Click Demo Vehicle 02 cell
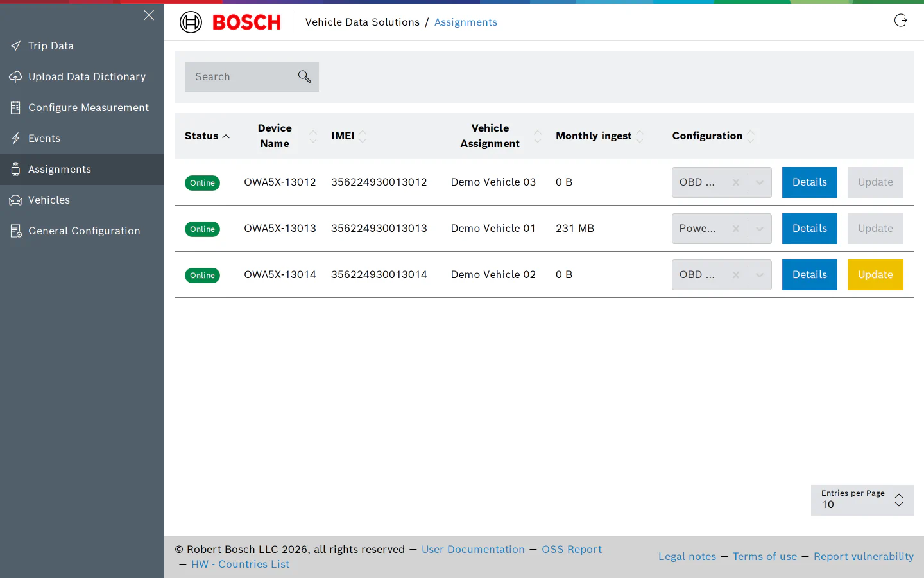 tap(493, 275)
